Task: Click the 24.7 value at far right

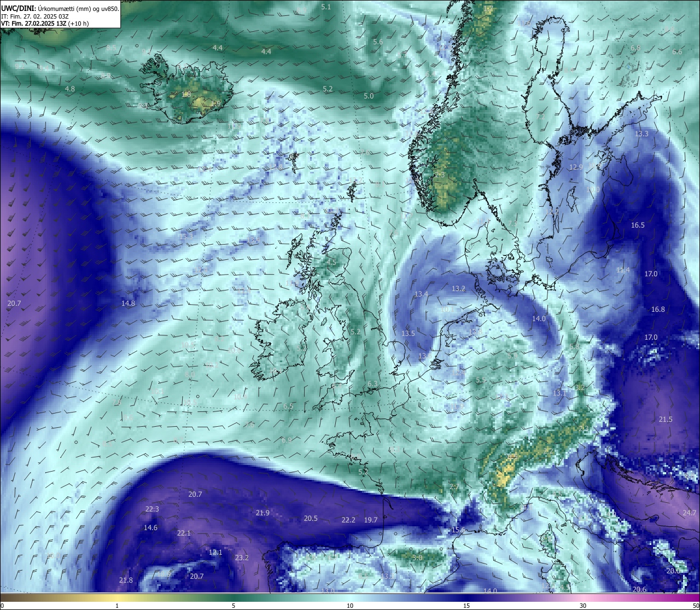Action: pos(690,513)
